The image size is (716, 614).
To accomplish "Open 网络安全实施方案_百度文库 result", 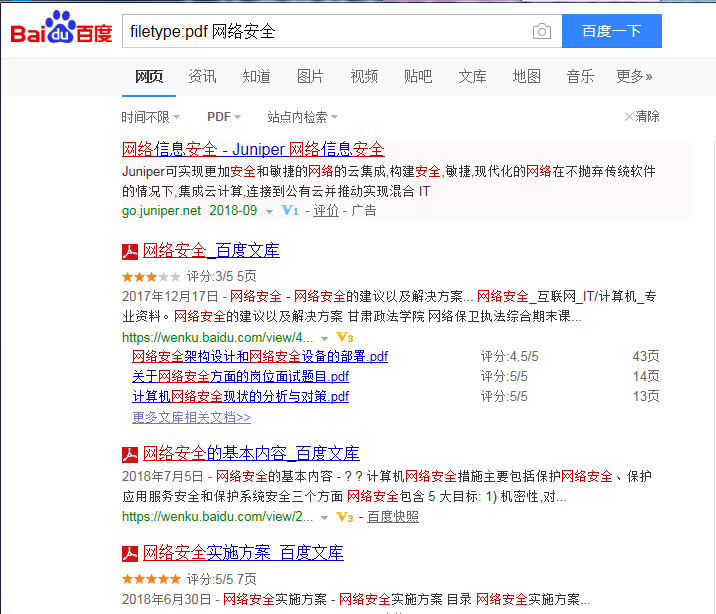I will [x=243, y=553].
